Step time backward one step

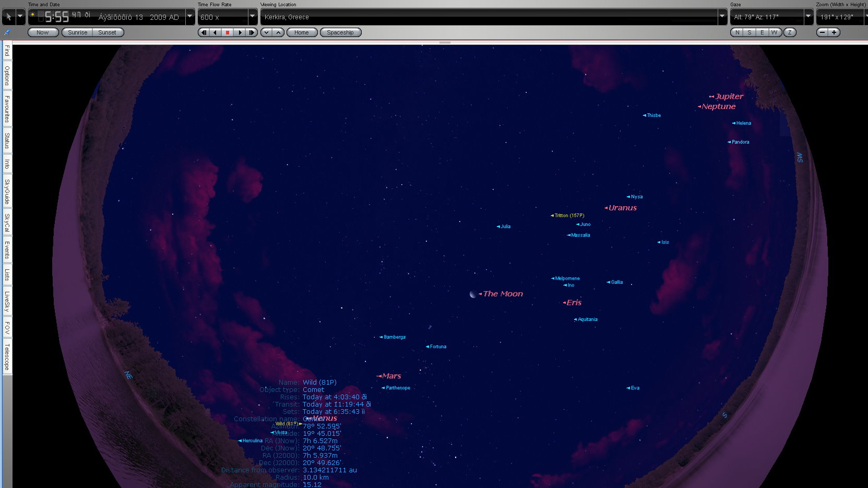tap(204, 32)
